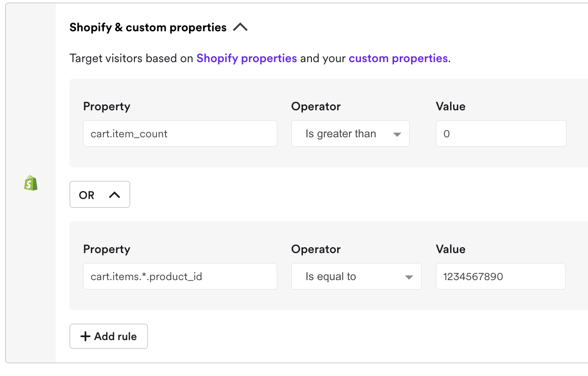The width and height of the screenshot is (588, 376).
Task: Open the custom properties link
Action: coord(398,58)
